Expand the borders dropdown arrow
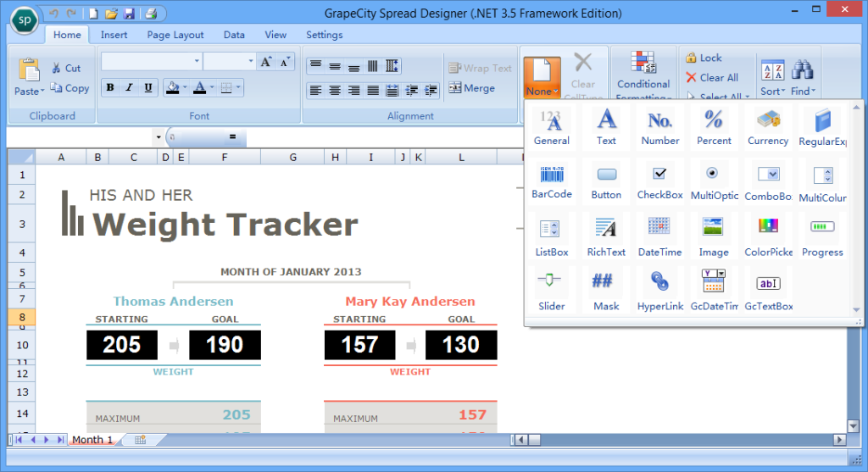Screen dimensions: 868x472 pyautogui.click(x=238, y=87)
